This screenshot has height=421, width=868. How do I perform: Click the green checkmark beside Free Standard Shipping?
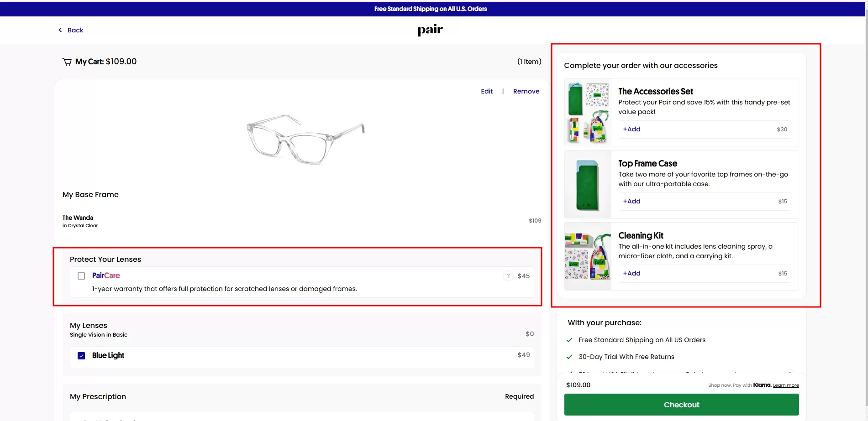click(x=569, y=339)
